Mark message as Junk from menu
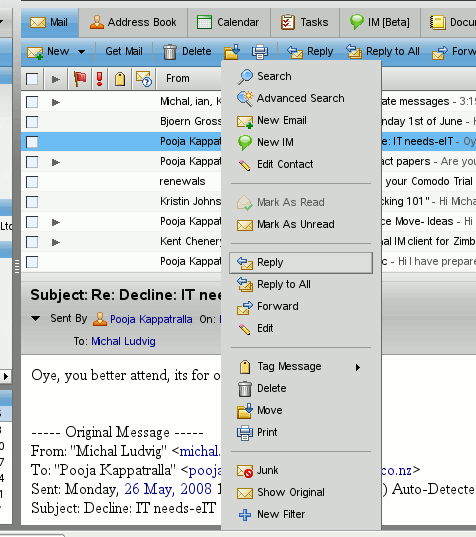The height and width of the screenshot is (537, 476). [267, 470]
